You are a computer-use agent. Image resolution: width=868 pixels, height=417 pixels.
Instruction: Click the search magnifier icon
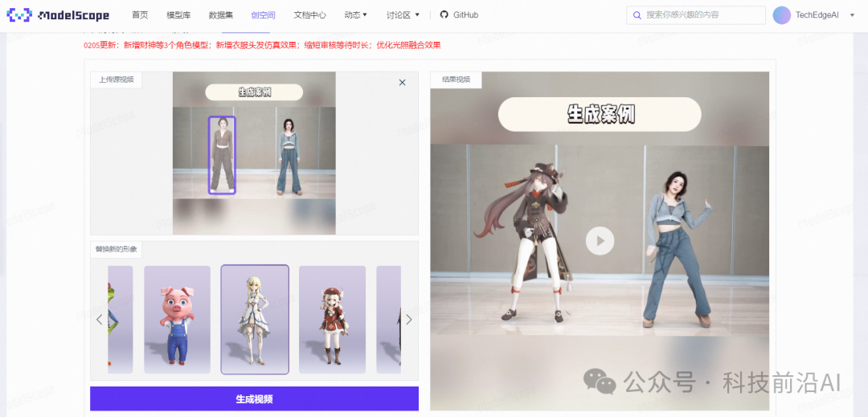point(637,15)
